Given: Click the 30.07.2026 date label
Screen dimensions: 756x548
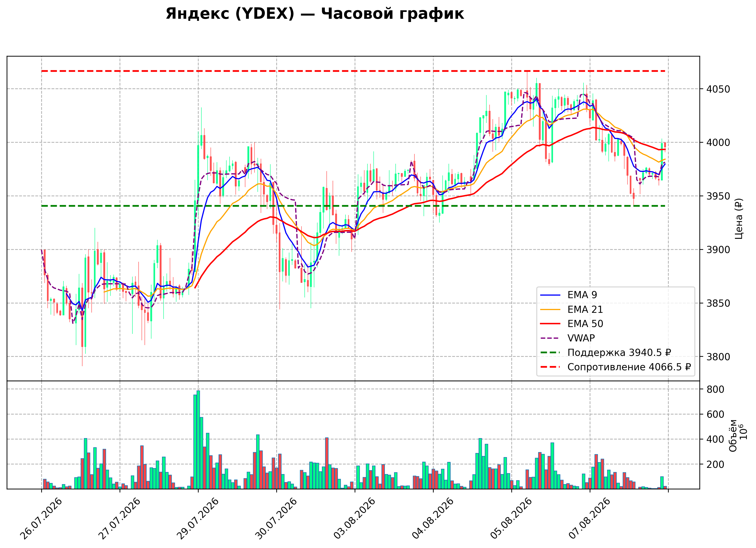Looking at the screenshot, I should click(x=276, y=519).
